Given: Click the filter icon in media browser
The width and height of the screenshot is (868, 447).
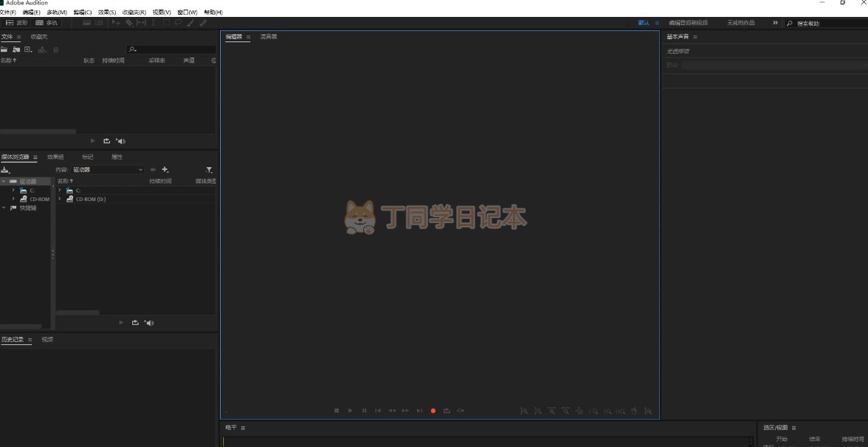Looking at the screenshot, I should coord(209,170).
